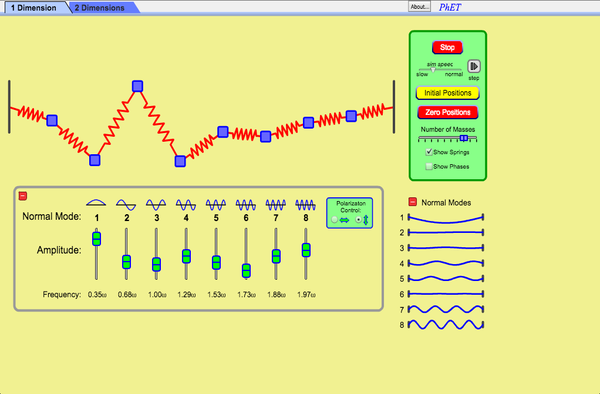Click amplitude slider knob for mode 6
The width and height of the screenshot is (600, 394).
[x=246, y=271]
